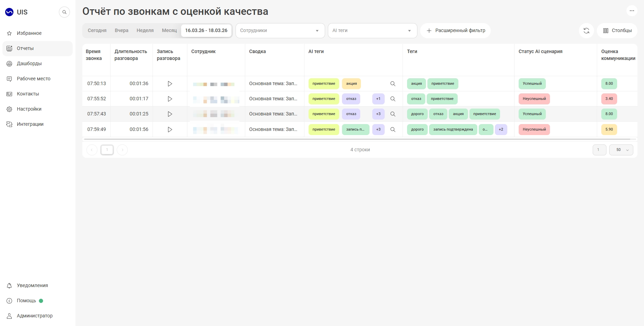Click the UIS logo icon

9,12
